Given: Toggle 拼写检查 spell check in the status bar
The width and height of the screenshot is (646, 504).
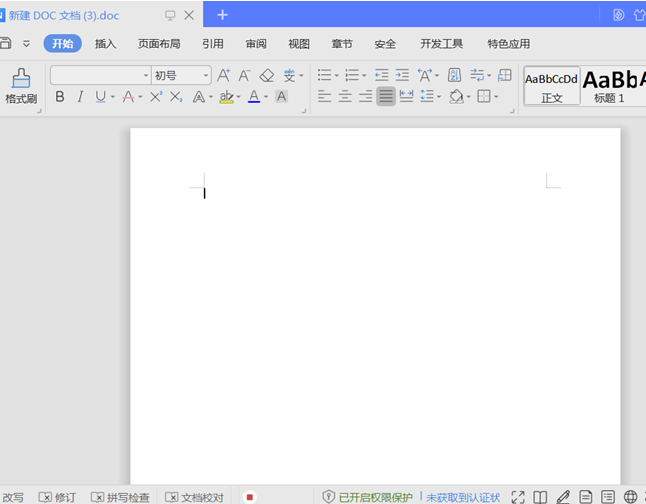Looking at the screenshot, I should tap(120, 497).
